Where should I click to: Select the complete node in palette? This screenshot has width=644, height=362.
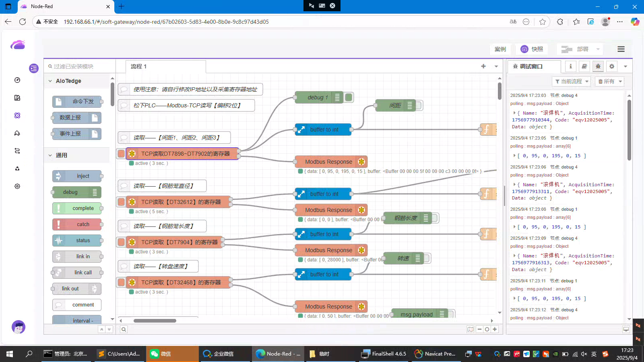click(x=77, y=208)
